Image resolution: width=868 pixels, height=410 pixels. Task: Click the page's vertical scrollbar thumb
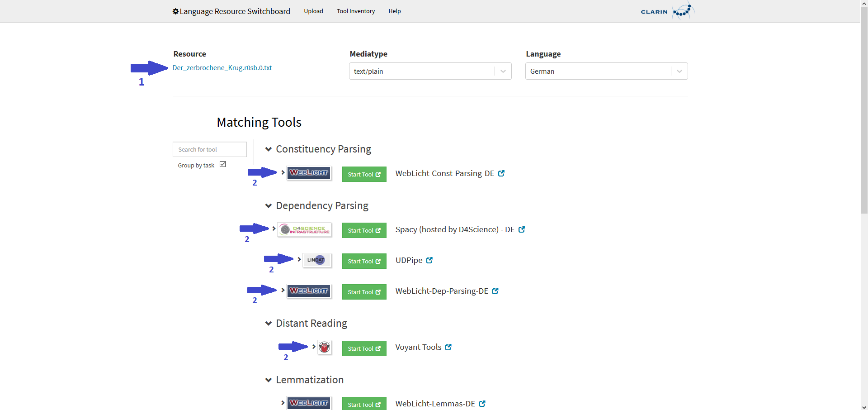pyautogui.click(x=864, y=109)
